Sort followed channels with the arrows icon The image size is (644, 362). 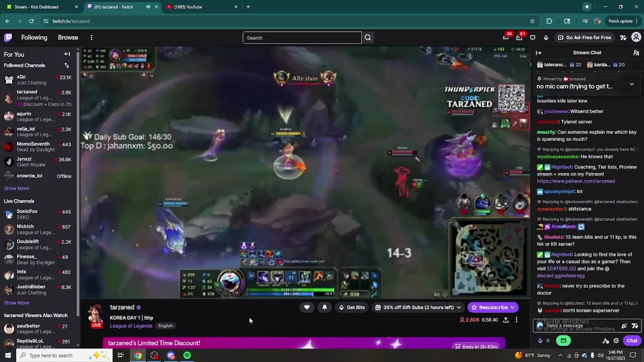point(66,65)
